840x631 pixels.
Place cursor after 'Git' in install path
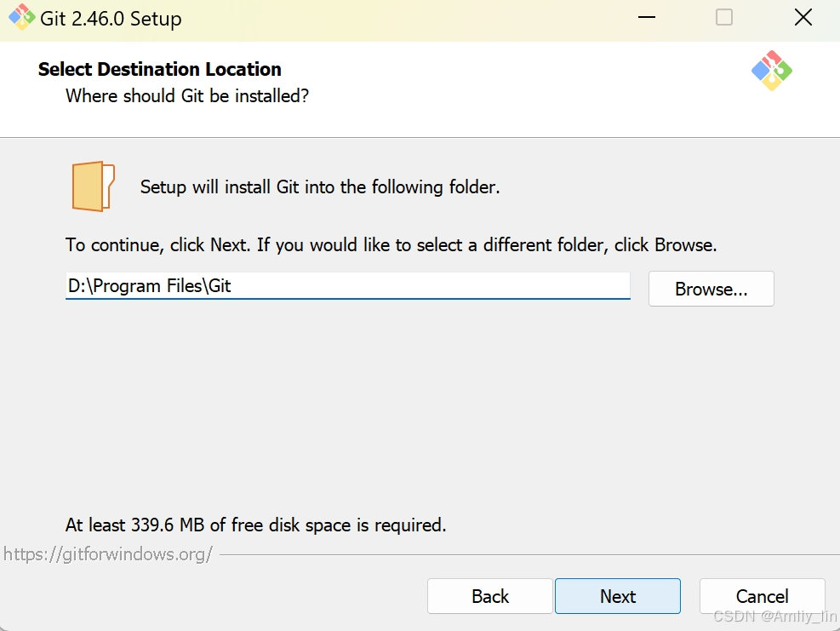point(232,286)
